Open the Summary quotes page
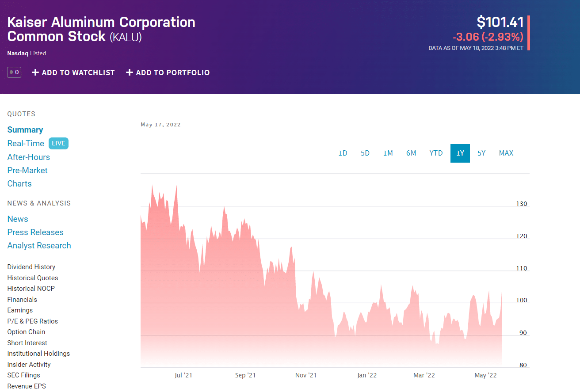 pyautogui.click(x=25, y=129)
